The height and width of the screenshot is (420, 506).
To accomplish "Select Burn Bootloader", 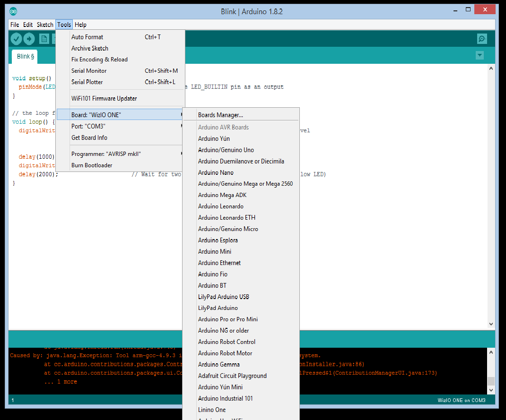I will (120, 165).
